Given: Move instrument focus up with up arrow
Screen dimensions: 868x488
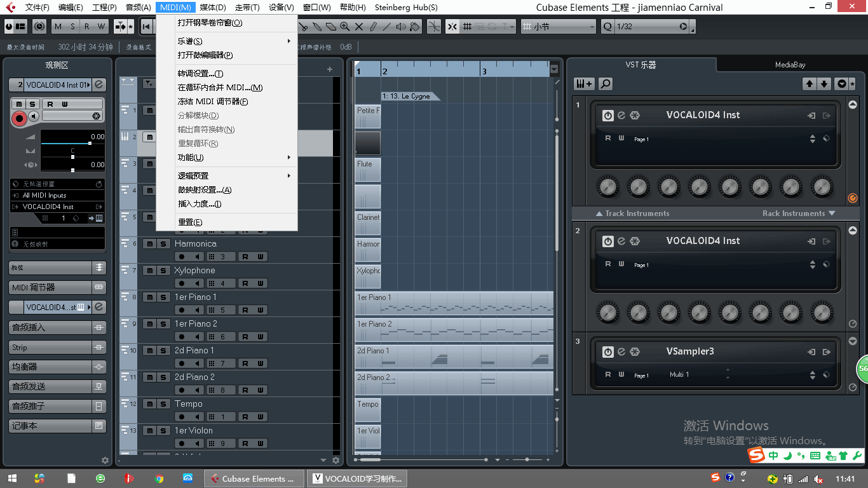Looking at the screenshot, I should pyautogui.click(x=809, y=84).
